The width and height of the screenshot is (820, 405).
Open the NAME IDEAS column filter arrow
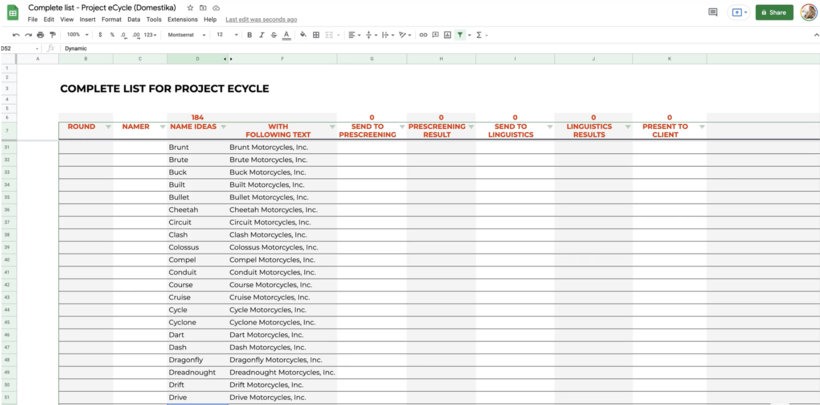(x=223, y=127)
